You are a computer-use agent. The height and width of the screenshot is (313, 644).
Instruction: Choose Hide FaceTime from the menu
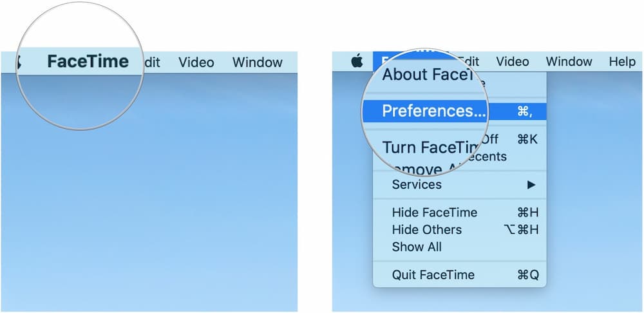pos(435,213)
